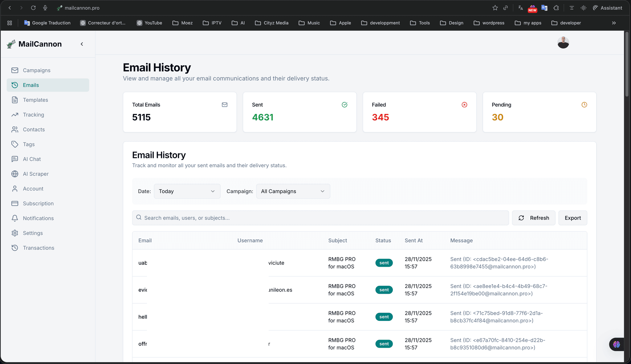
Task: Show more bookmarks with double chevron
Action: tap(614, 23)
